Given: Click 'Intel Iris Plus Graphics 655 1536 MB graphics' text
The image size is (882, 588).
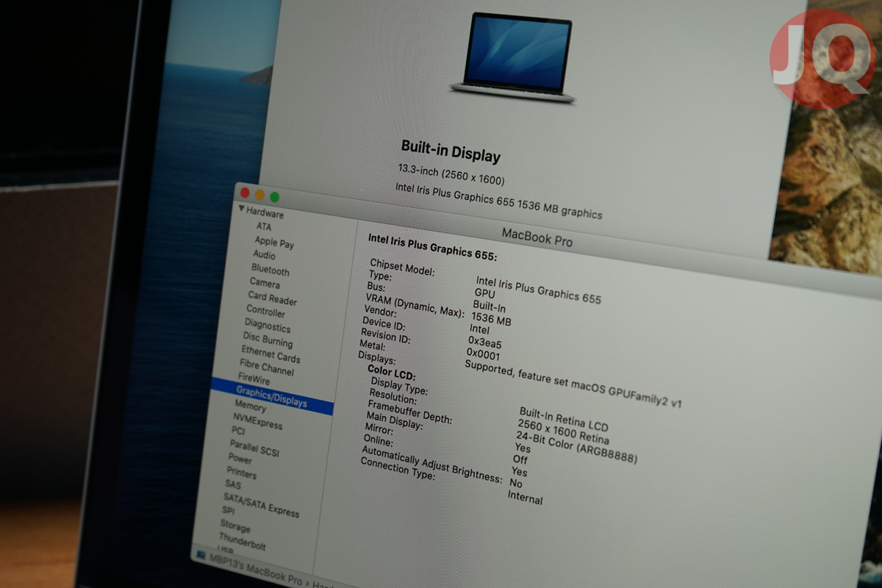Looking at the screenshot, I should tap(498, 200).
